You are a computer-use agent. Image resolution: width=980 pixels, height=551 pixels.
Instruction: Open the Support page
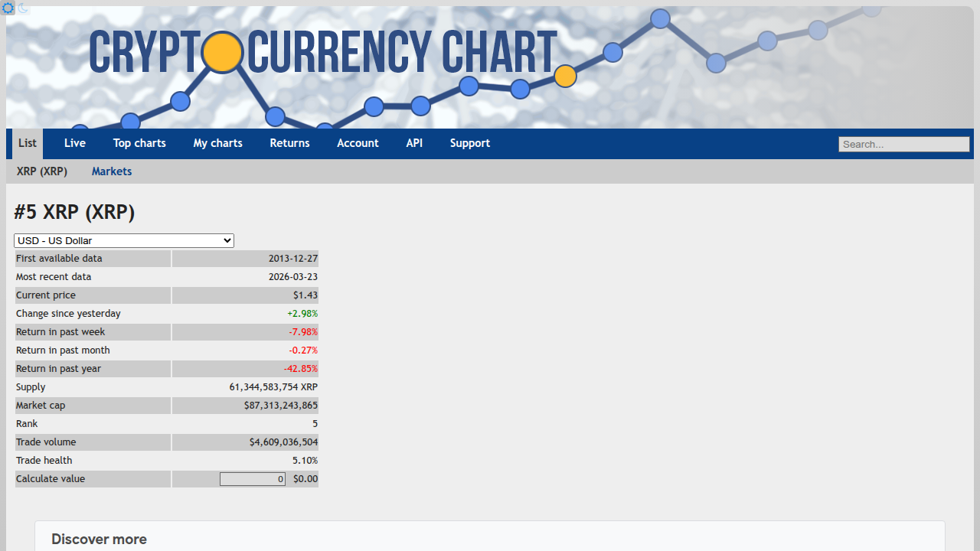[x=469, y=143]
